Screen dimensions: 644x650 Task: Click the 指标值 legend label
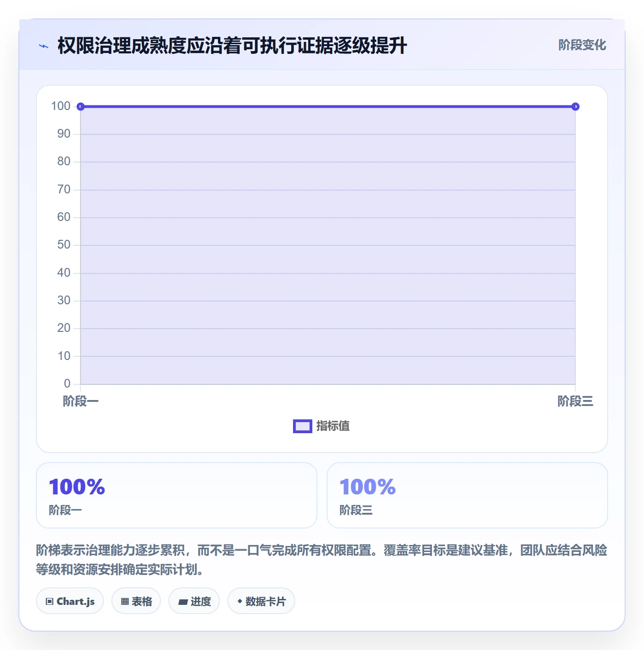point(333,426)
